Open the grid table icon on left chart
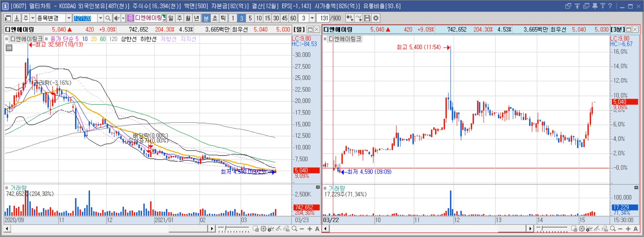 (9, 48)
